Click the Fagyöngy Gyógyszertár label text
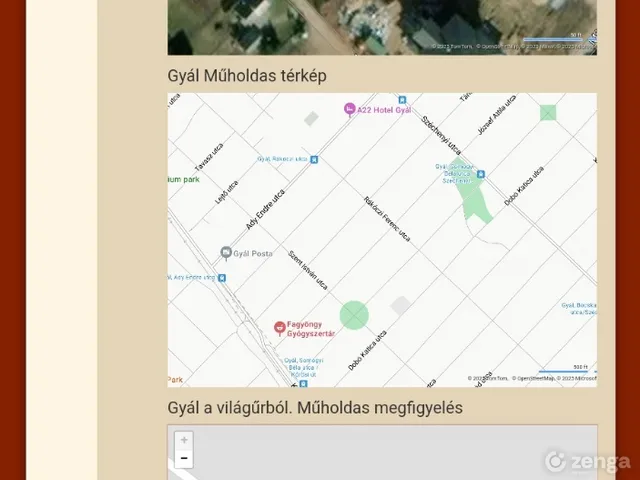The width and height of the screenshot is (640, 480). [311, 329]
